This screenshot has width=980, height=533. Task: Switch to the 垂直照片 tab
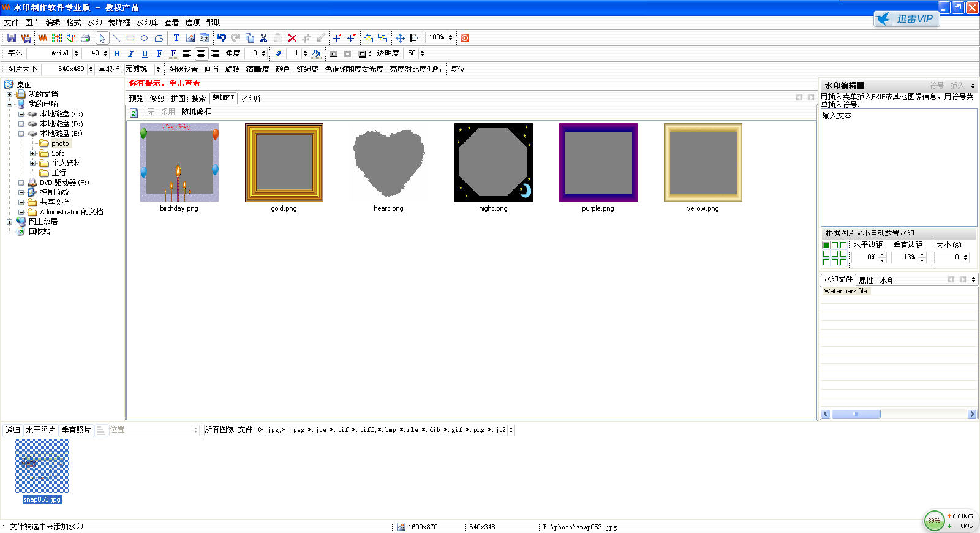76,430
